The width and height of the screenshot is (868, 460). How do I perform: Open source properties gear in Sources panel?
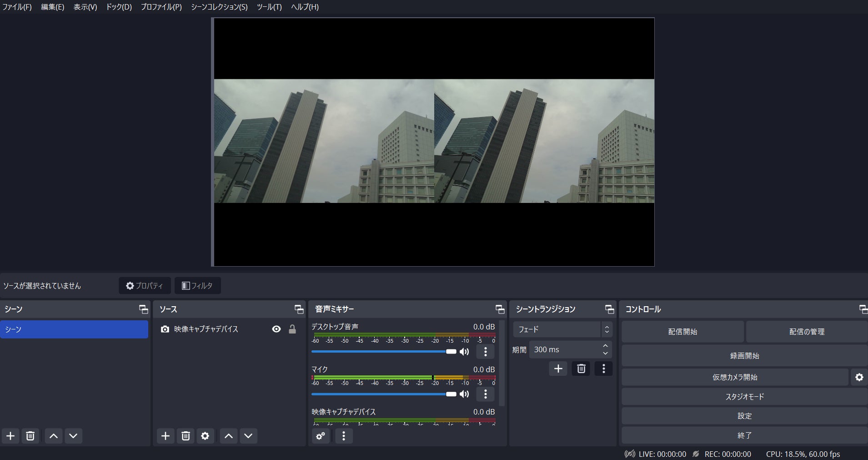(205, 436)
